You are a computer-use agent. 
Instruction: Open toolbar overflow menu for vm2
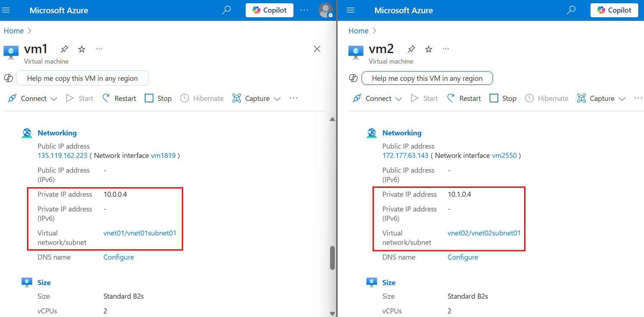pyautogui.click(x=638, y=98)
